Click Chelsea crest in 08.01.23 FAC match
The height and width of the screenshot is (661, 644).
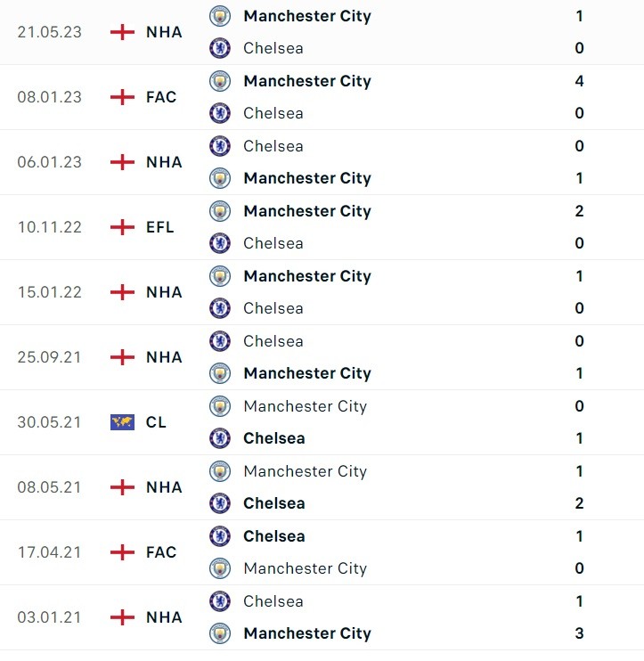(219, 113)
